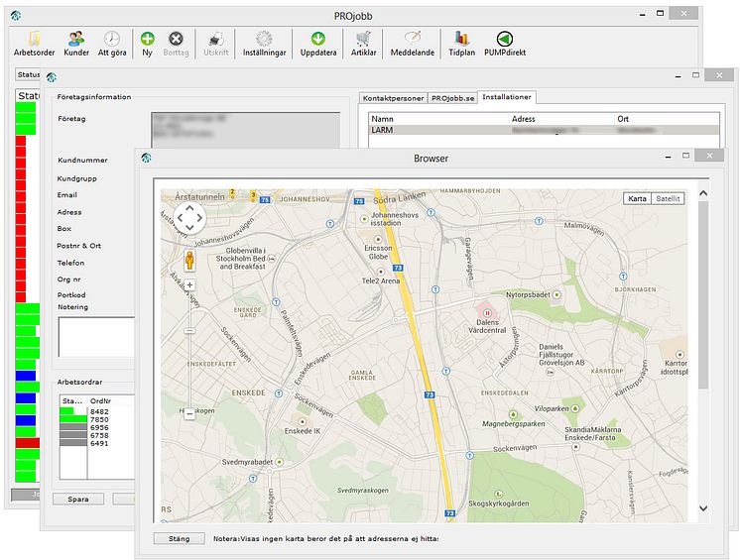Open the Status dropdown in PROjobb window
This screenshot has width=740, height=560.
pyautogui.click(x=28, y=74)
